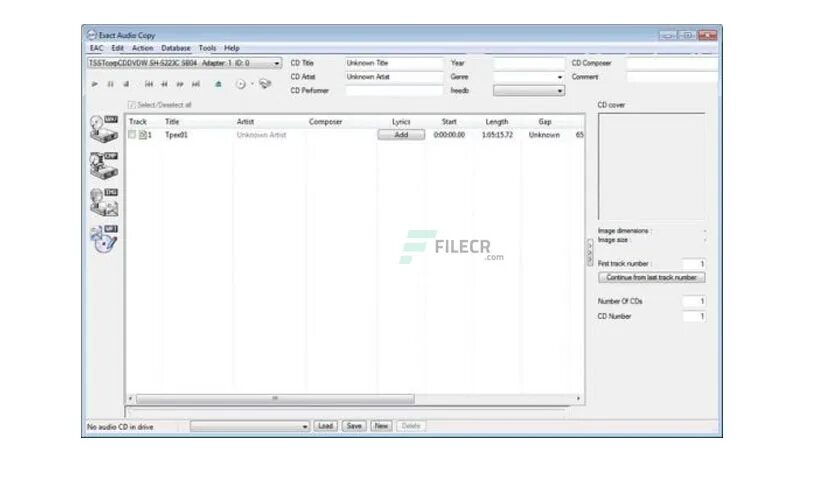The image size is (836, 484).
Task: Click the Start column header
Action: 449,122
